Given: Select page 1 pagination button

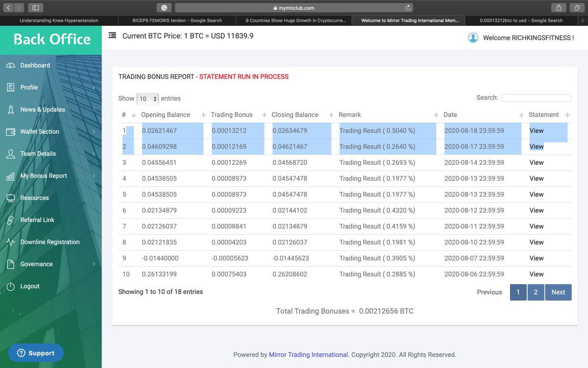Looking at the screenshot, I should click(518, 292).
